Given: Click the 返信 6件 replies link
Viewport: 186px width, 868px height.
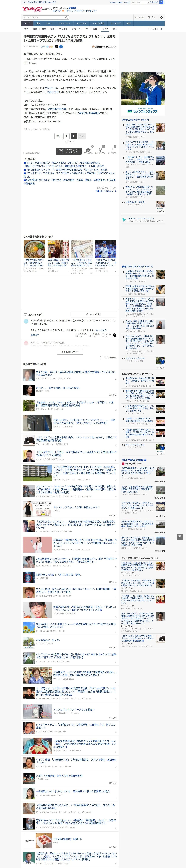Looking at the screenshot, I should [x=35, y=335].
